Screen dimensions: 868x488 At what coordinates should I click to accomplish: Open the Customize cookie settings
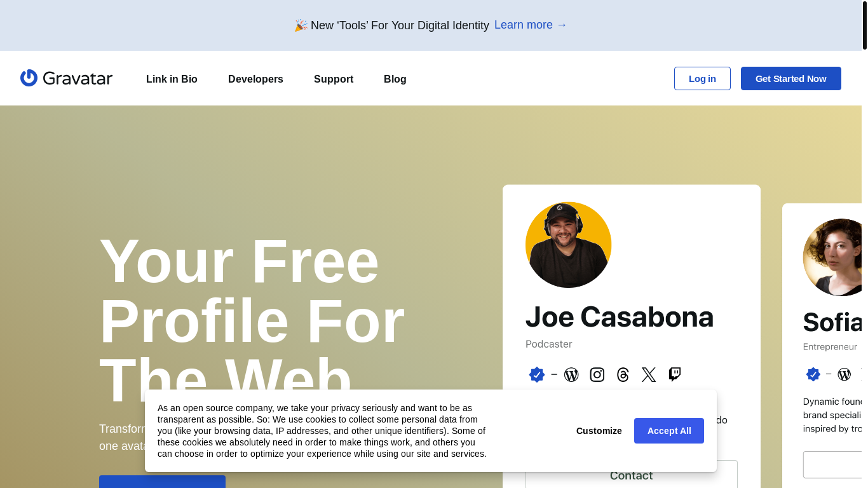point(599,431)
